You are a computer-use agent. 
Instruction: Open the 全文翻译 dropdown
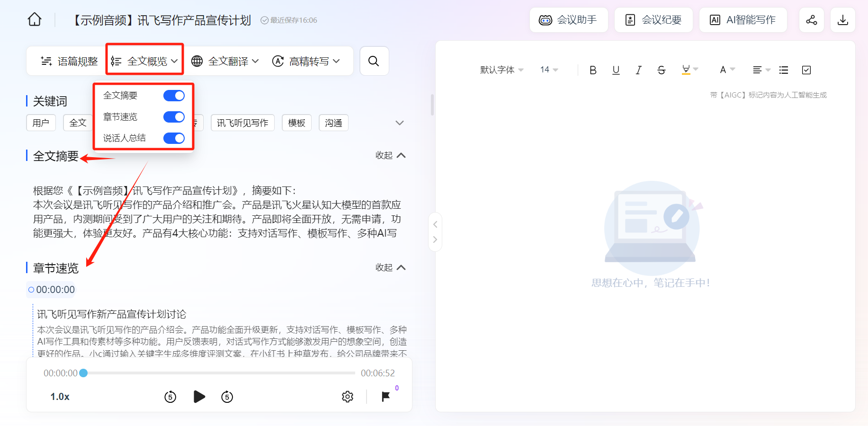[225, 61]
